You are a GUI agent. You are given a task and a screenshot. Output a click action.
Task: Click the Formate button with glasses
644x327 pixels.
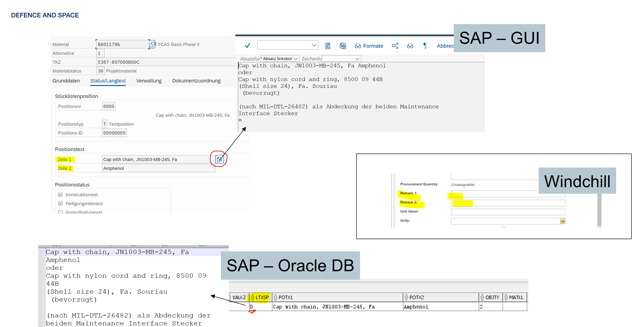(x=369, y=46)
